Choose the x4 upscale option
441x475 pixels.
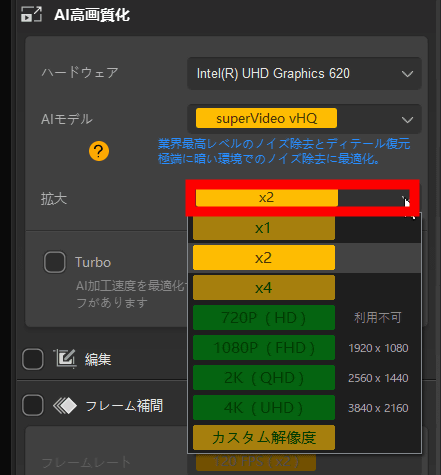tap(264, 288)
